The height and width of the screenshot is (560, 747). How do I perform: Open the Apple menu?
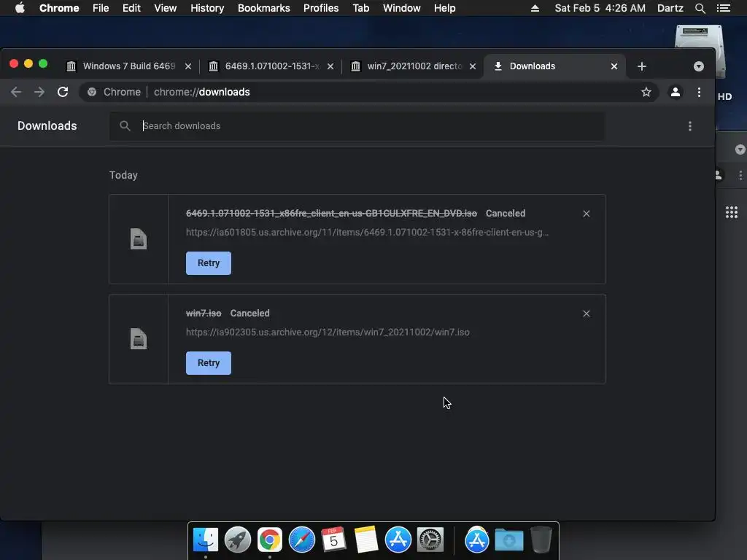coord(20,8)
